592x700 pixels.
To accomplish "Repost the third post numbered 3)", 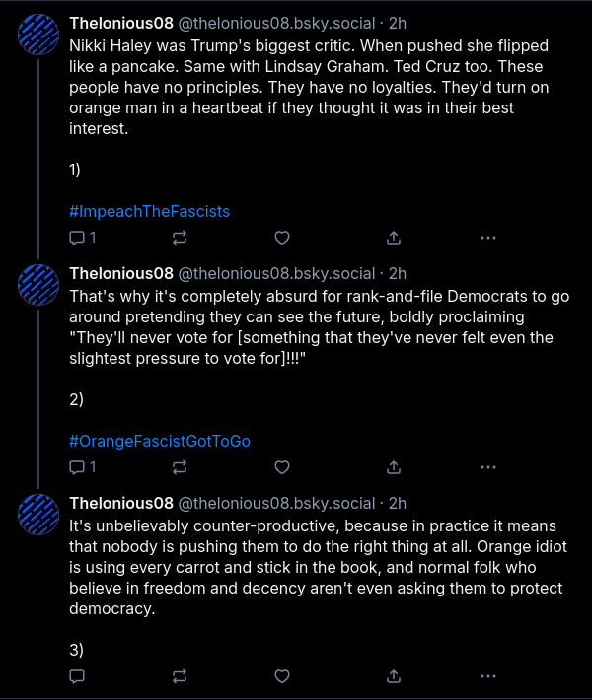I will (180, 676).
